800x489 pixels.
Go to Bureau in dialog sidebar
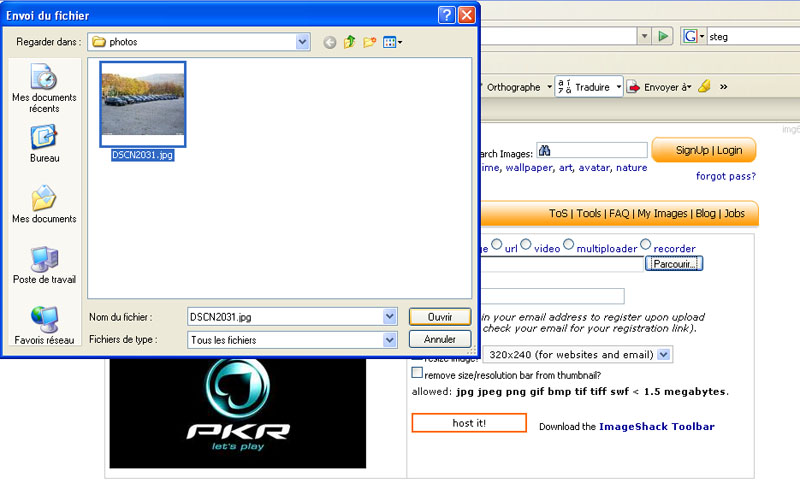44,143
